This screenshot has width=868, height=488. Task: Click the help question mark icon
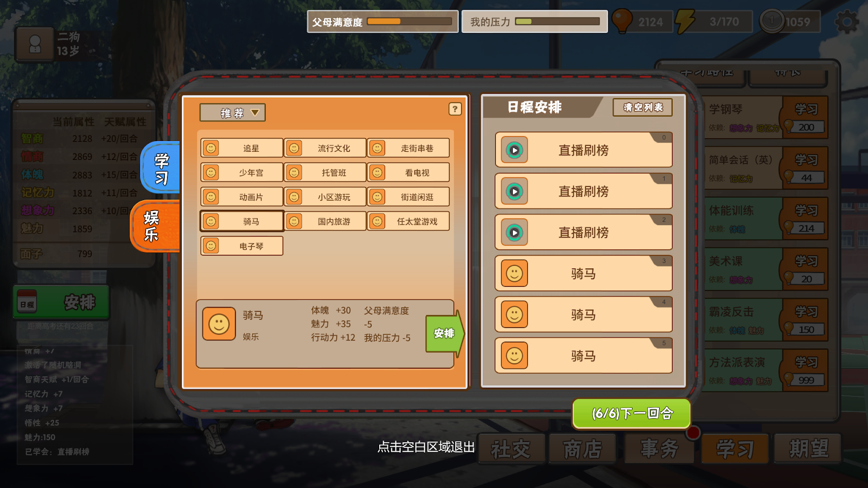tap(455, 109)
